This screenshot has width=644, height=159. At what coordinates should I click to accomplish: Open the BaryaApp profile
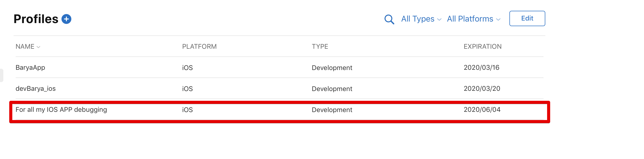(x=30, y=68)
